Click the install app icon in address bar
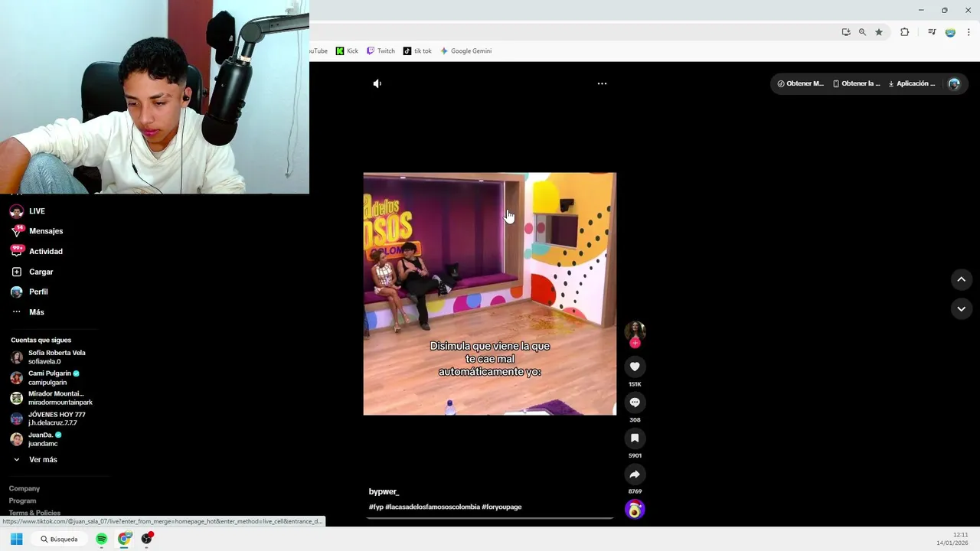Screen dimensions: 980x551 point(846,32)
